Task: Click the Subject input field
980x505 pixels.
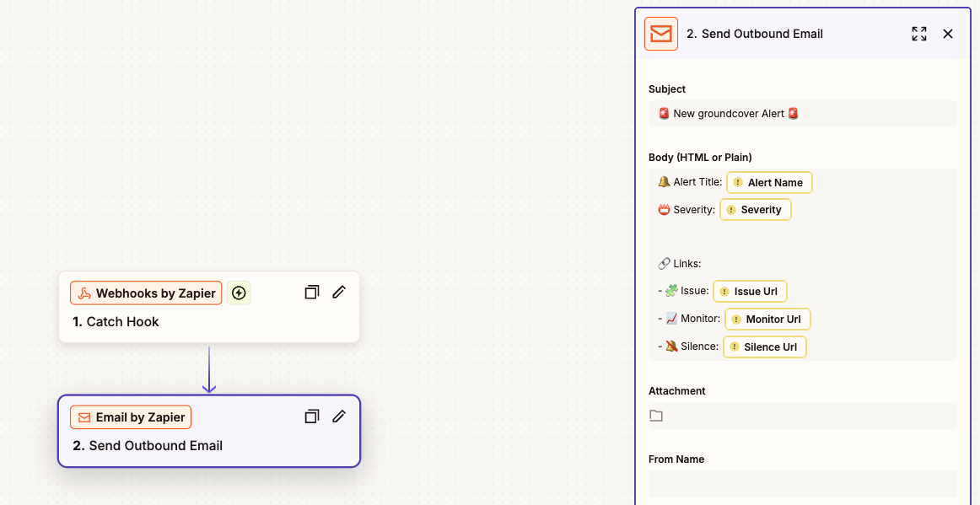Action: pos(802,114)
